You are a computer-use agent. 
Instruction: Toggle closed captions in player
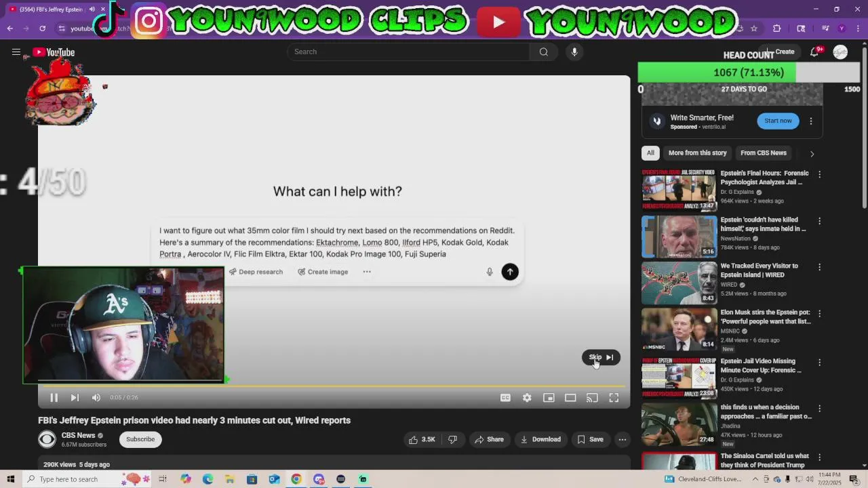point(505,398)
